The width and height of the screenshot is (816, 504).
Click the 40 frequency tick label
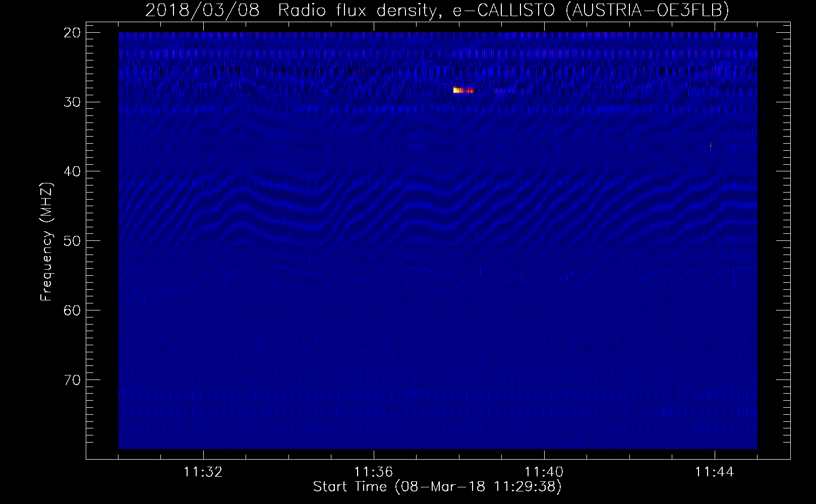73,171
